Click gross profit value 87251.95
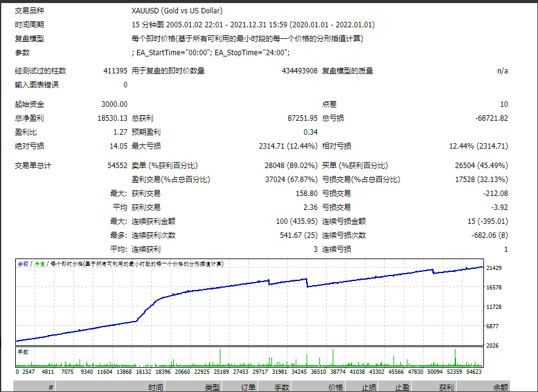This screenshot has width=538, height=392. click(x=302, y=118)
